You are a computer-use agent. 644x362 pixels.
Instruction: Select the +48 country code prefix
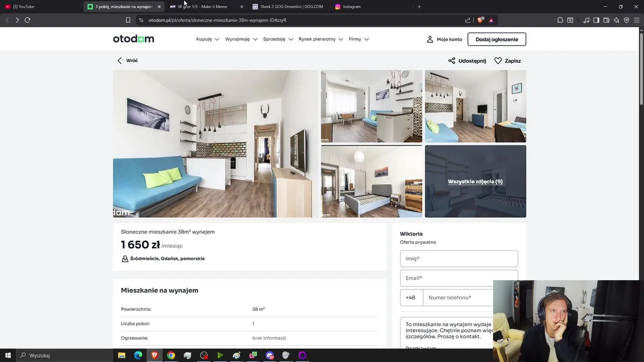coord(412,298)
